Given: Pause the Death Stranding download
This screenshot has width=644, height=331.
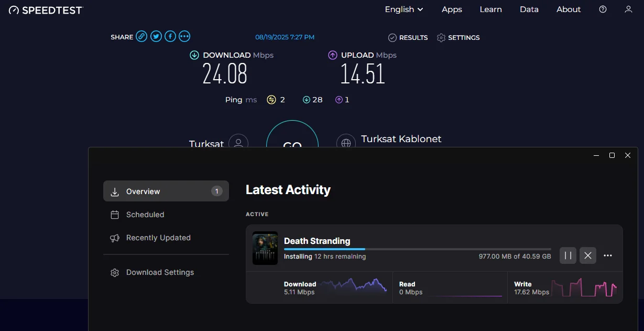Looking at the screenshot, I should click(x=568, y=255).
